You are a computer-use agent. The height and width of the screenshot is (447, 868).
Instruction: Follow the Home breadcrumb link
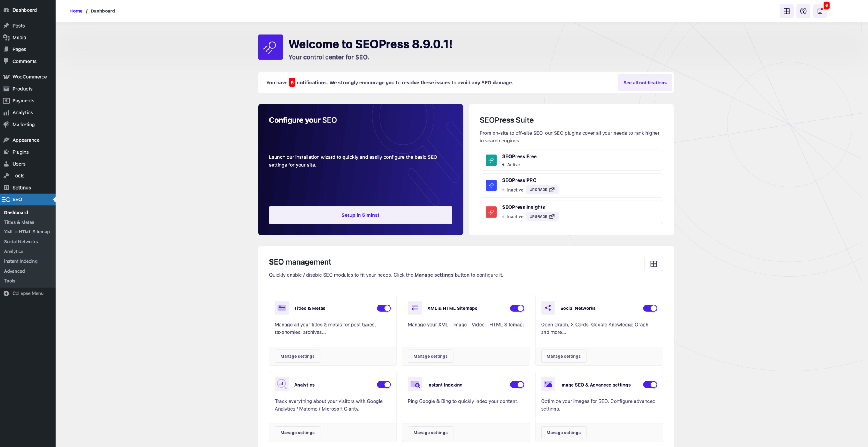tap(76, 11)
